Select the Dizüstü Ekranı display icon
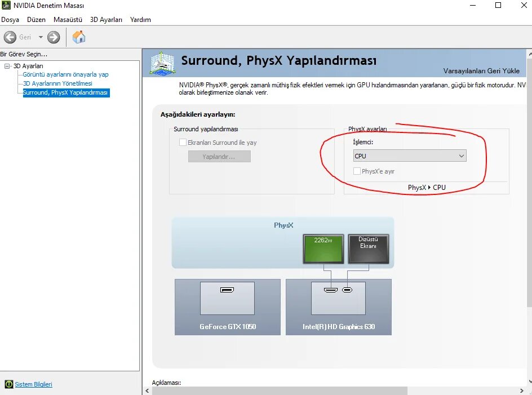The image size is (532, 395). (369, 248)
